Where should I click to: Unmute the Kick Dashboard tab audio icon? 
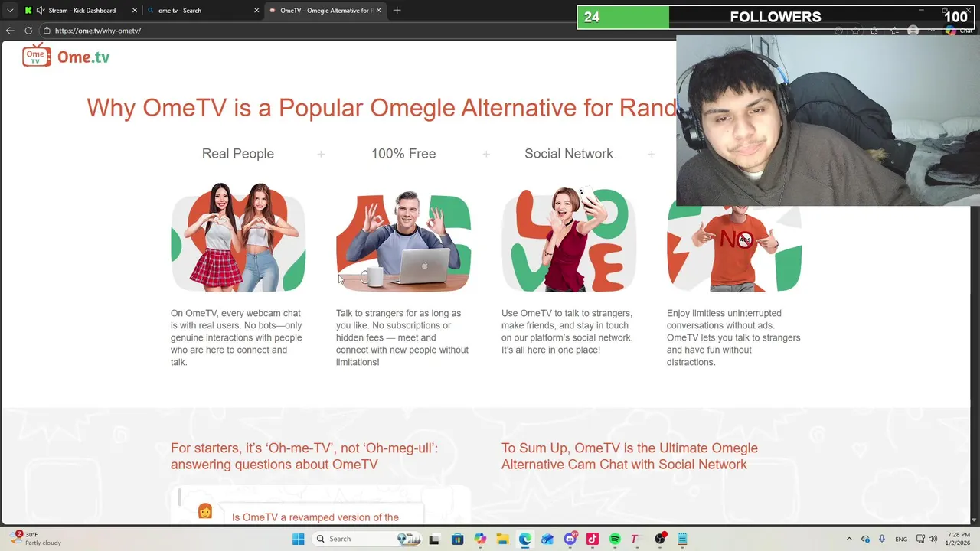pyautogui.click(x=41, y=11)
